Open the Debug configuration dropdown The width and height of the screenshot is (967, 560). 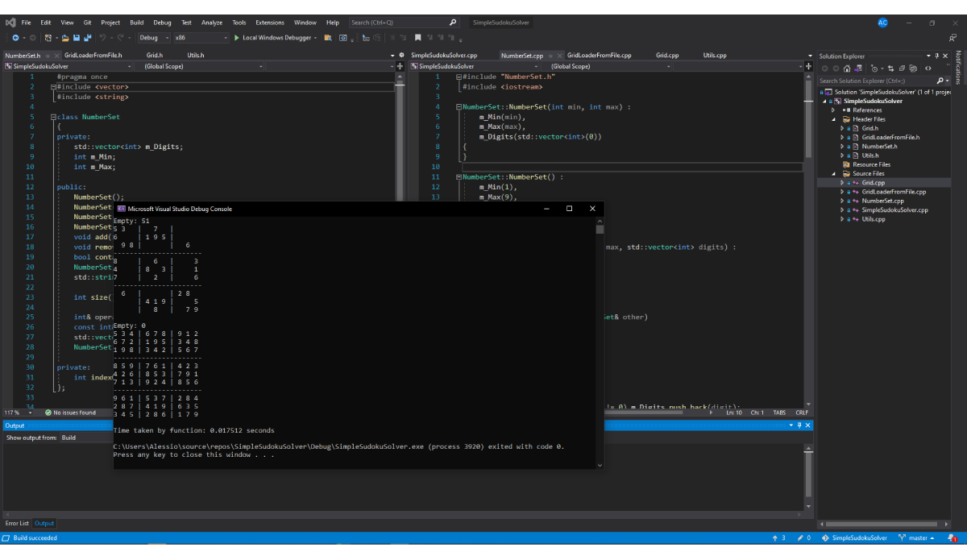tap(155, 38)
